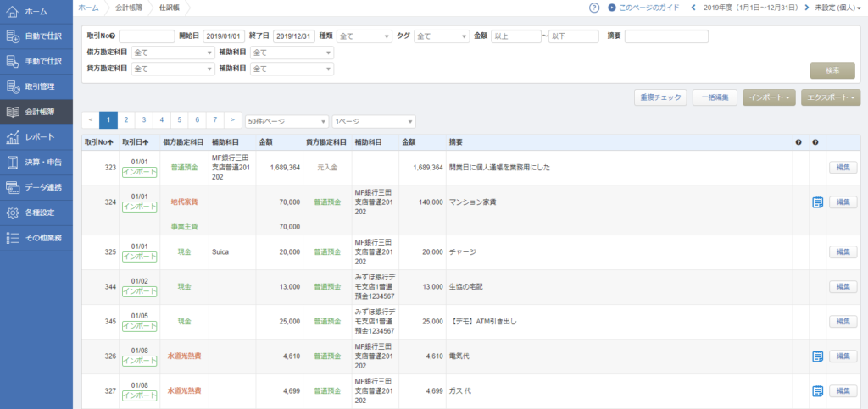Open the 決算・申告 sidebar icon
This screenshot has height=409, width=868.
pos(13,162)
